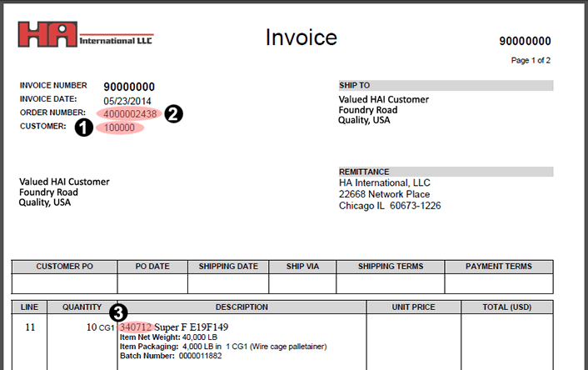Select the highlighted item number 340712

coord(135,327)
